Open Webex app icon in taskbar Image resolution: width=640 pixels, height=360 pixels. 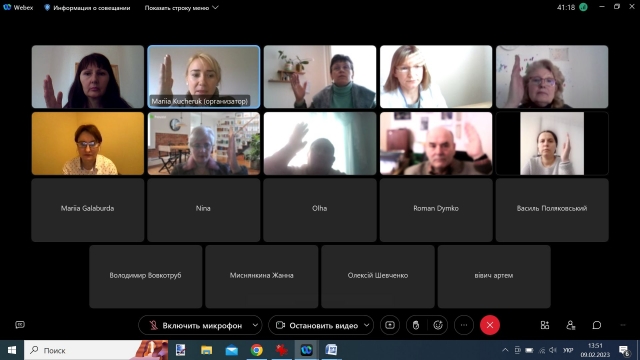pos(307,350)
